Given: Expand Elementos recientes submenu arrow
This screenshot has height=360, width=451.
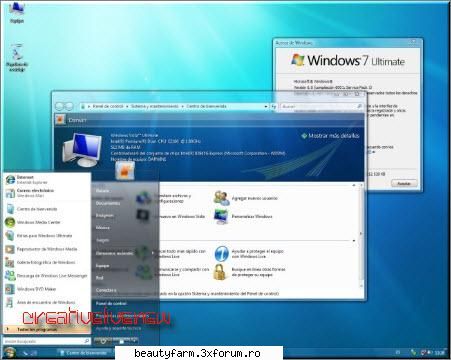Looking at the screenshot, I should coord(153,253).
